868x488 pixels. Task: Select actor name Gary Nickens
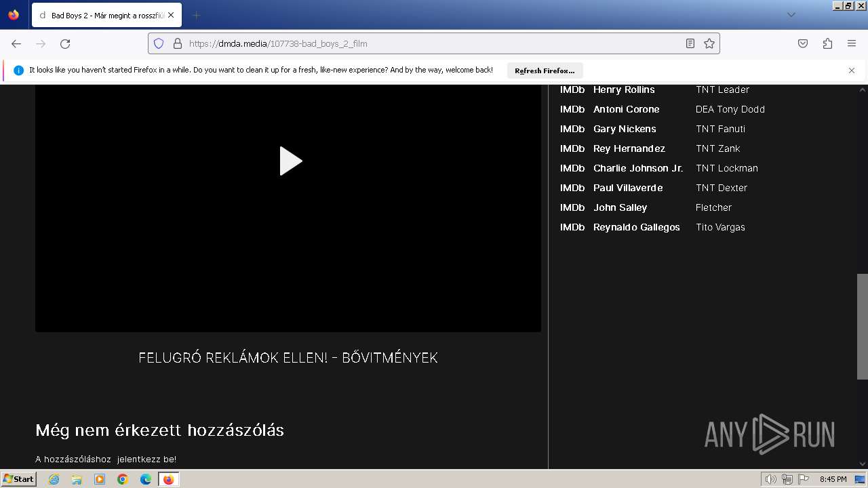tap(625, 129)
